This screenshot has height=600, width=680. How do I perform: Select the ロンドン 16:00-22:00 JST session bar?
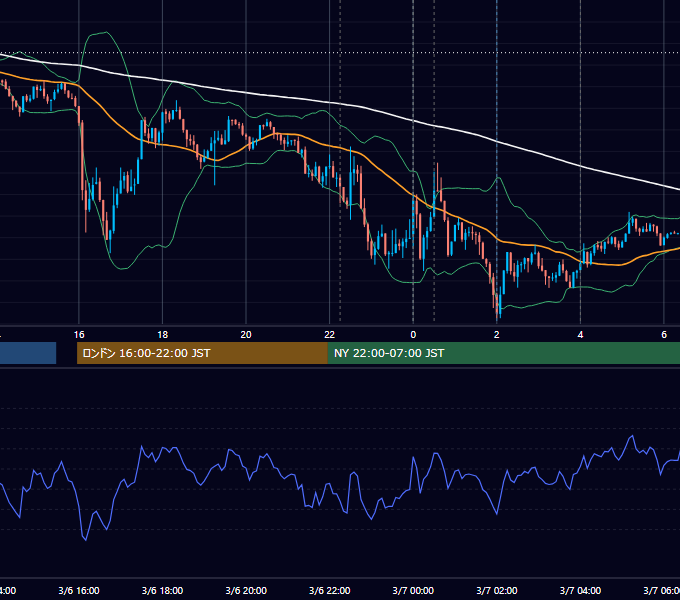pos(202,353)
